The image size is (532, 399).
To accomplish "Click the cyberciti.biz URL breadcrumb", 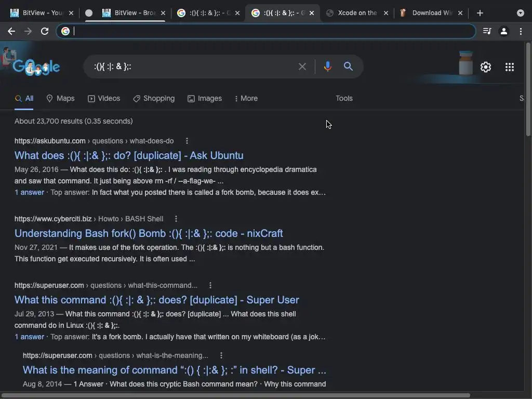I will (x=89, y=219).
